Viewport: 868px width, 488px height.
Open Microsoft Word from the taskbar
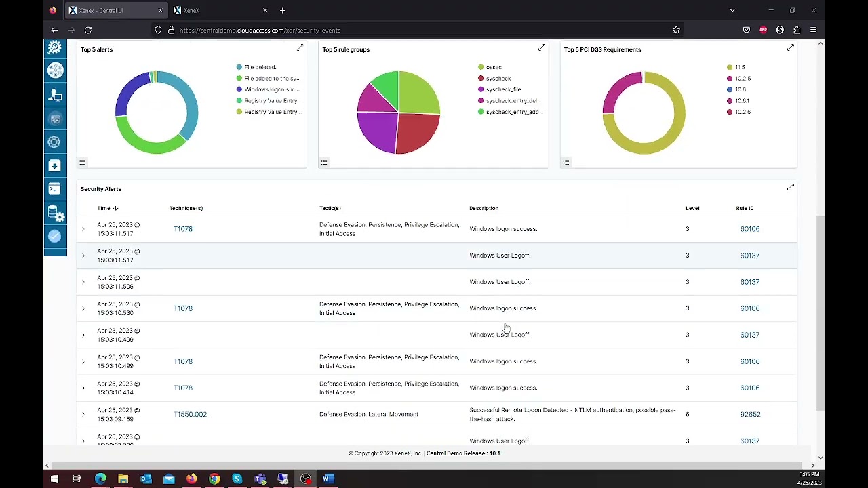[328, 479]
